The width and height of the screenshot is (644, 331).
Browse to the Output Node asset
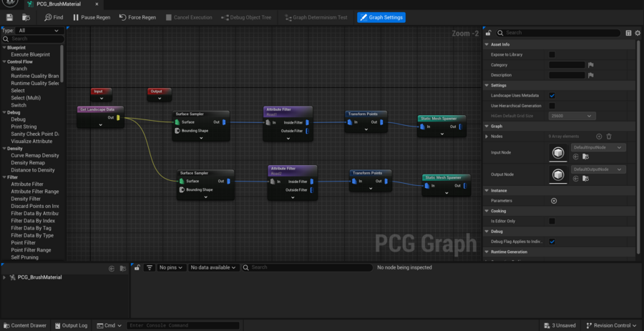(x=585, y=179)
